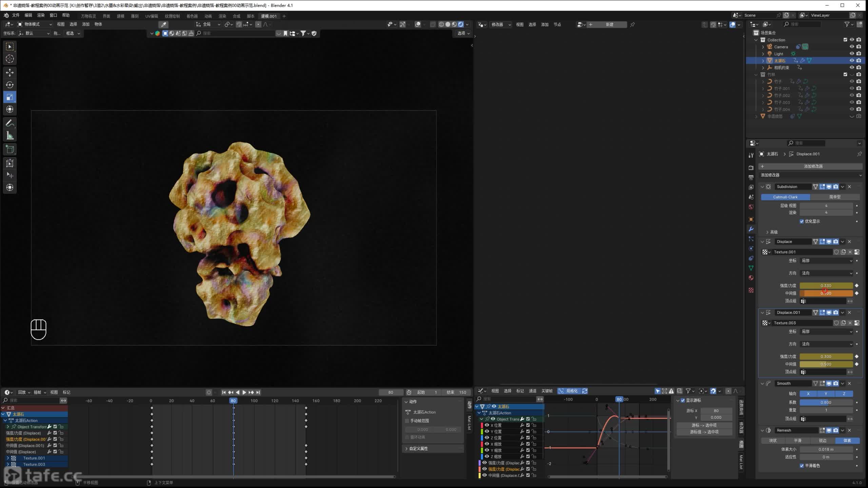Image resolution: width=868 pixels, height=488 pixels.
Task: Activate the Annotate pencil tool
Action: click(9, 123)
